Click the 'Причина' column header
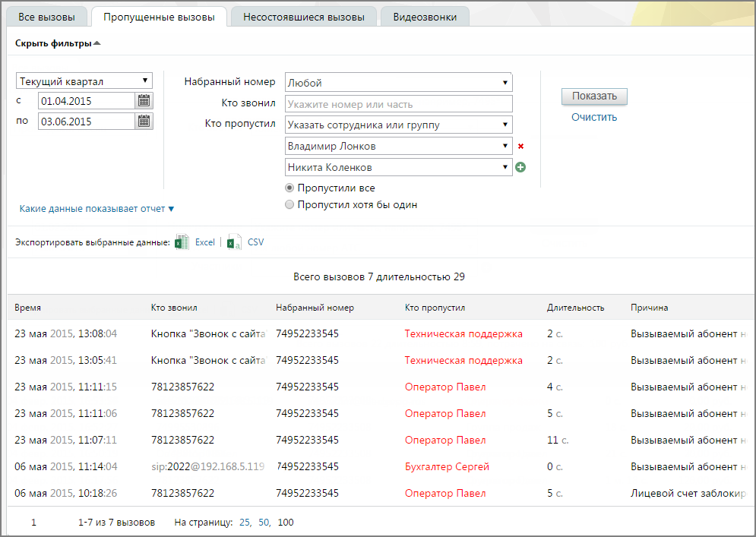756x537 pixels. (x=649, y=308)
